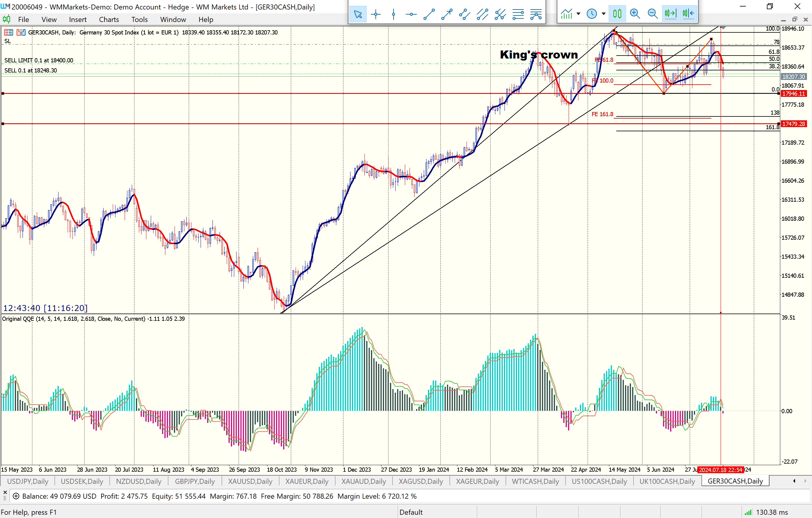Open the timeframe dropdown arrow
Viewport: 812px width, 518px height.
604,14
